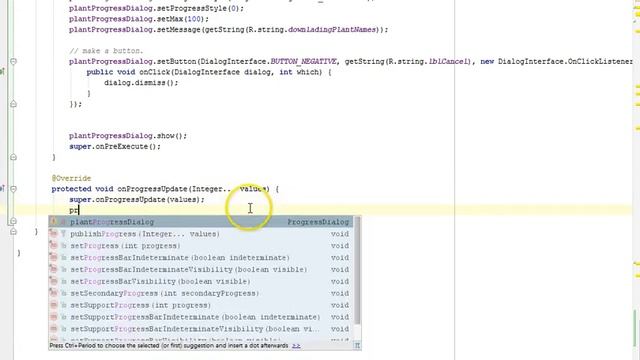Click DialogInterface.OnClickListener at line end
640x360 pixels.
click(x=565, y=62)
